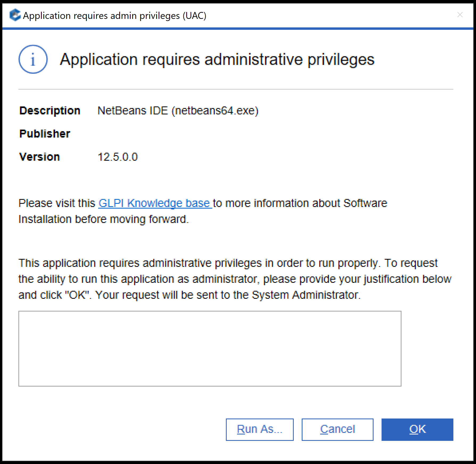Click the blue information circle icon
The image size is (476, 464).
pyautogui.click(x=33, y=59)
